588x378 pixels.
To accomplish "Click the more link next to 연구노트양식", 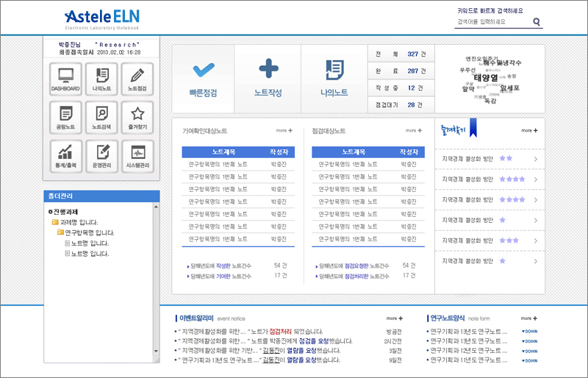I will coord(529,318).
